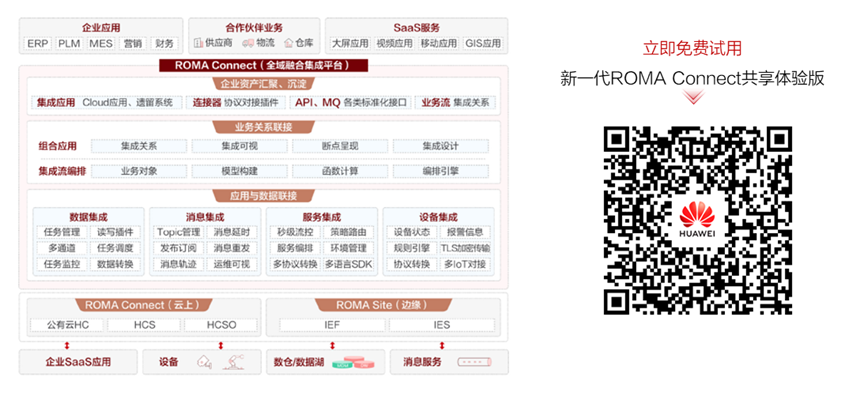Click the HCS box
Image resolution: width=864 pixels, height=400 pixels.
(x=144, y=325)
